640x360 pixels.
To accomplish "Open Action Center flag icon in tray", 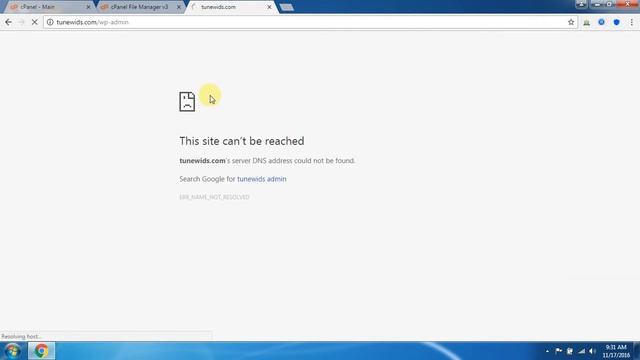I will 558,351.
